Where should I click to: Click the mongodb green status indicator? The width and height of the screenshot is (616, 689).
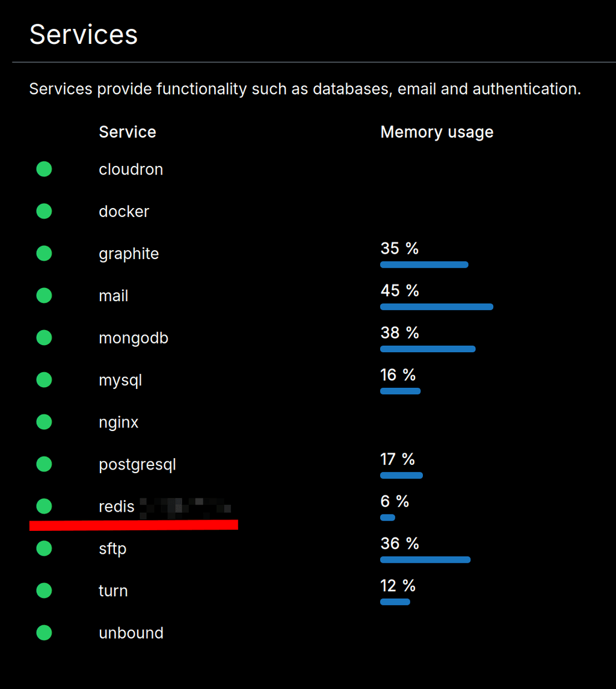click(x=44, y=338)
